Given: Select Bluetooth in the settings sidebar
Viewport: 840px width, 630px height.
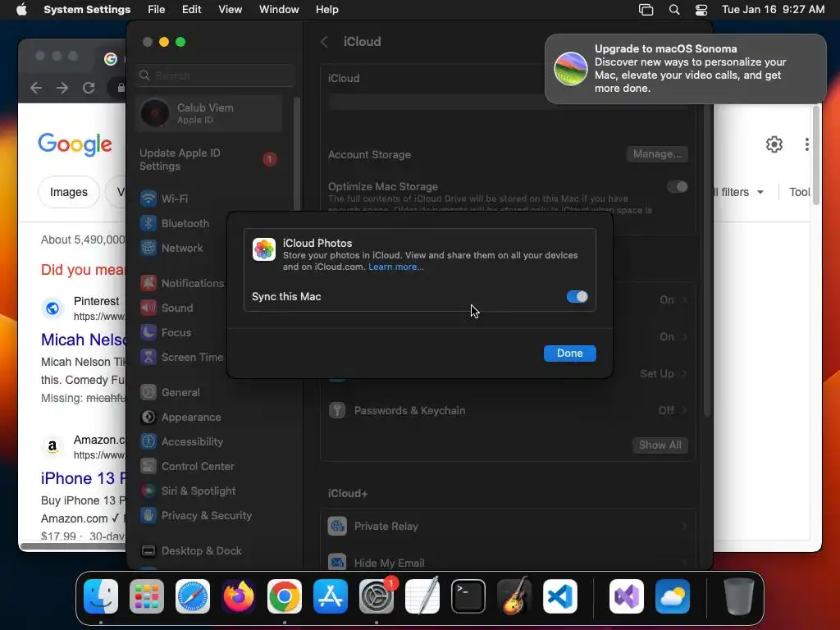Looking at the screenshot, I should click(x=210, y=223).
